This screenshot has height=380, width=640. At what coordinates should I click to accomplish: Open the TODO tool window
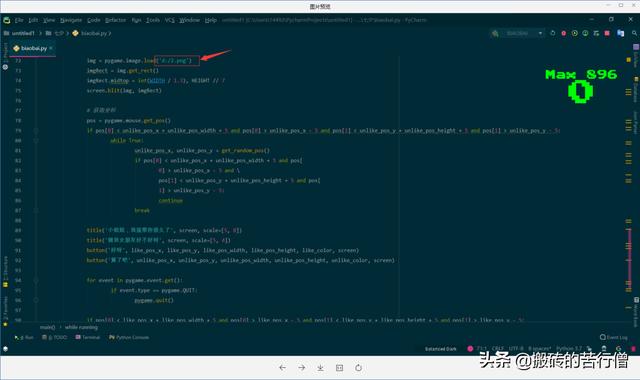55,338
